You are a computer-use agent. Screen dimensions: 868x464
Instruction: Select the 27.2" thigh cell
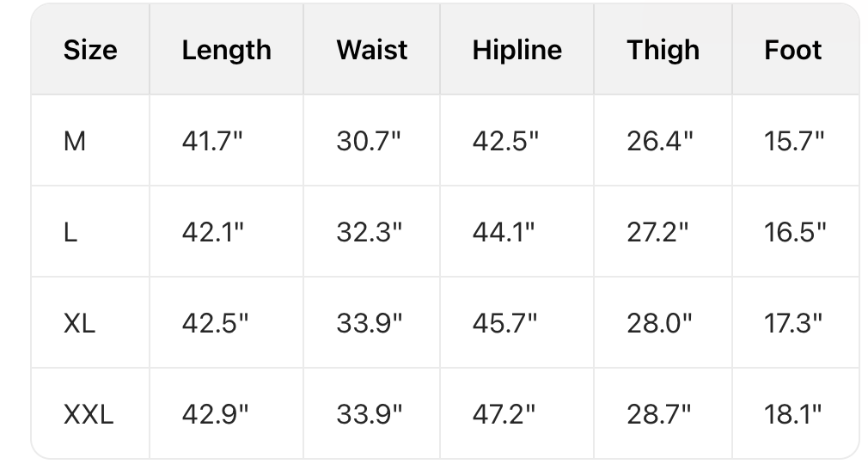pyautogui.click(x=659, y=232)
